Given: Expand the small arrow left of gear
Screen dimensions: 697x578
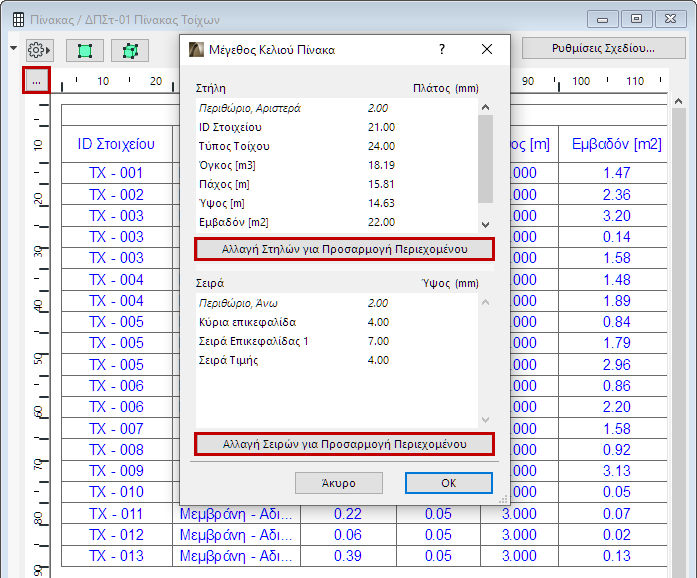Looking at the screenshot, I should (x=13, y=48).
